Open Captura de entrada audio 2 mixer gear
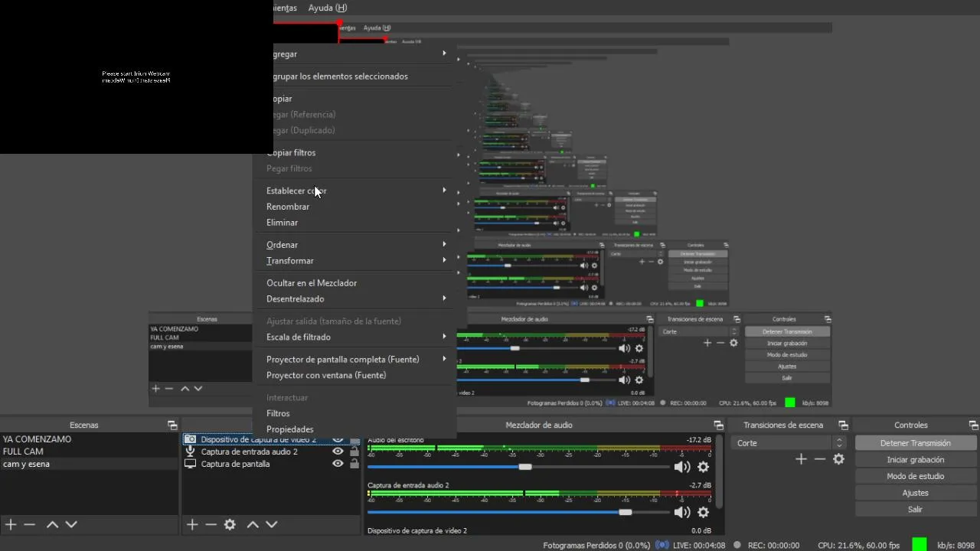980x551 pixels. (704, 512)
